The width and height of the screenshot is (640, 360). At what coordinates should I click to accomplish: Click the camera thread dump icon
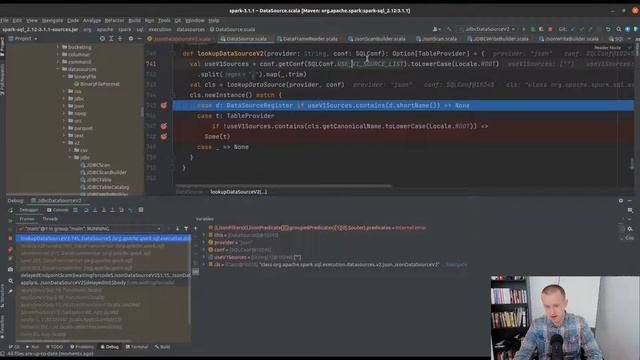click(10, 269)
